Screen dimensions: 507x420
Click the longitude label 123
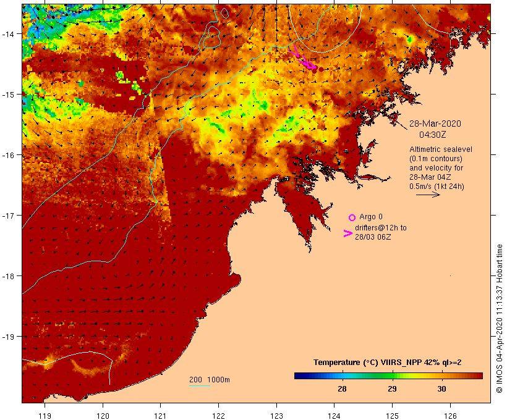point(276,416)
